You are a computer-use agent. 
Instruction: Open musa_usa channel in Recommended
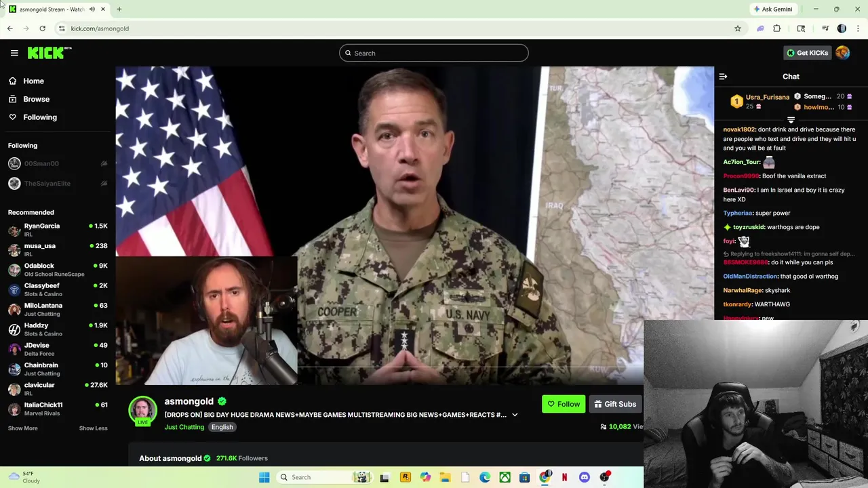pos(58,249)
